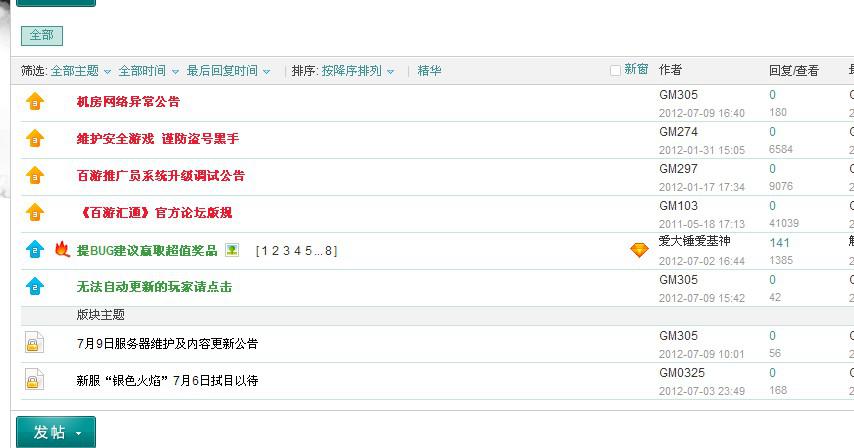Click the blue pin icon beside 提BUG建议赢取超值奖品

pyautogui.click(x=35, y=249)
